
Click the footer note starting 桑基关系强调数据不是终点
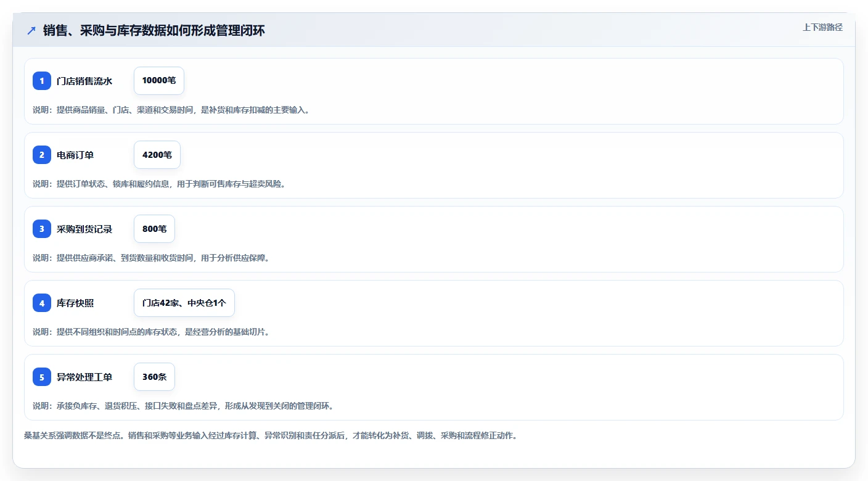(x=271, y=435)
